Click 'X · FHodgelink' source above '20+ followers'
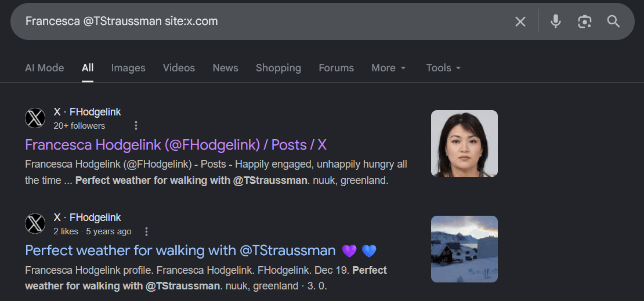644x301 pixels. [x=87, y=112]
